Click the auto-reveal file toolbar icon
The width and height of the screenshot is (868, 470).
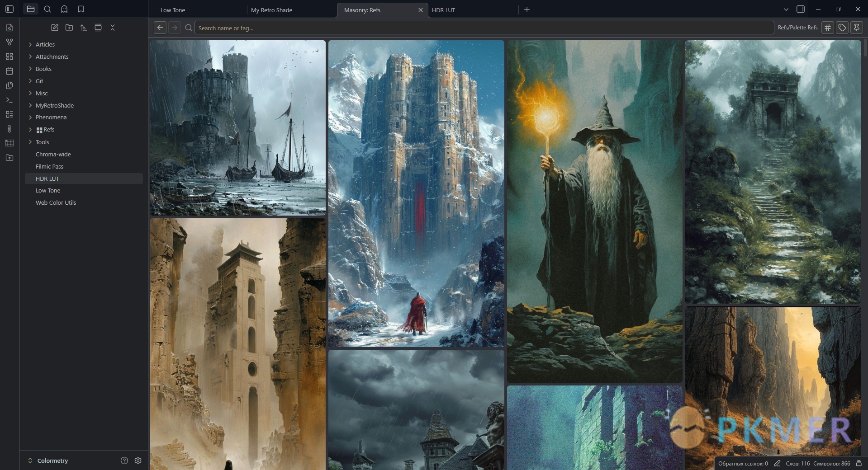click(98, 28)
